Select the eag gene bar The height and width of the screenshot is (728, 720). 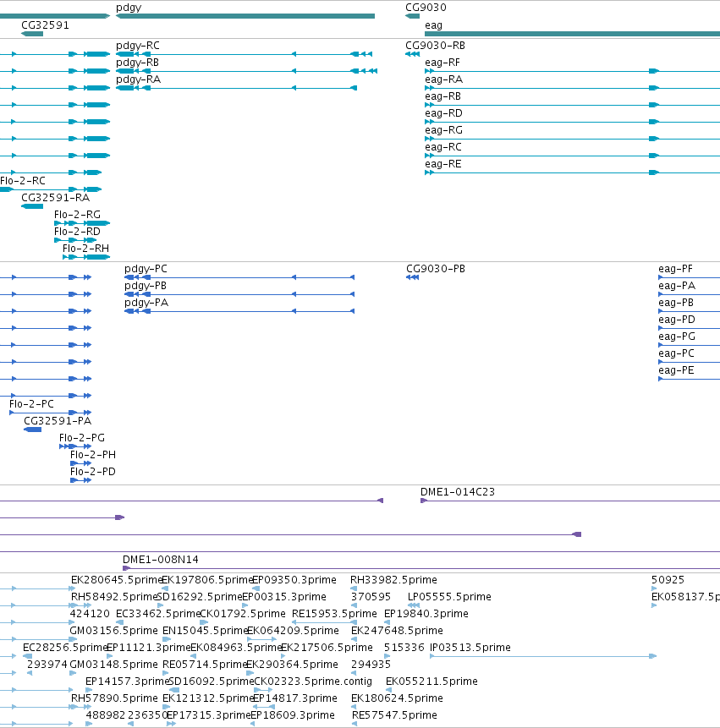coord(572,34)
